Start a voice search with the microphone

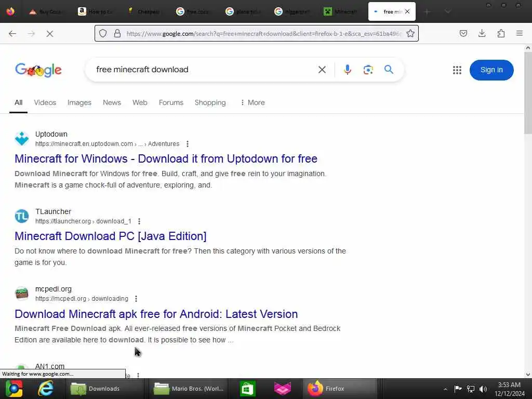(x=347, y=70)
